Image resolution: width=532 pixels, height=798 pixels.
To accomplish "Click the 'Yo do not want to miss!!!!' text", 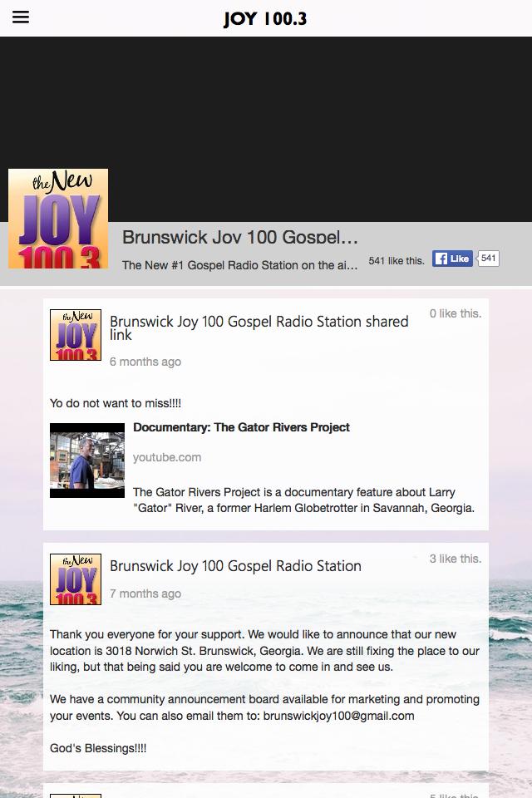I will pyautogui.click(x=116, y=404).
